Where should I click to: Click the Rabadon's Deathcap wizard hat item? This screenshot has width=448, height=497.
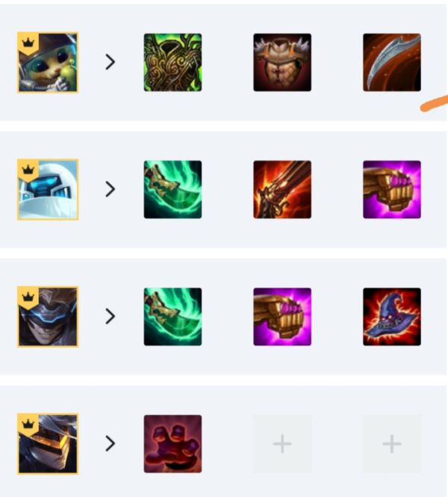click(392, 317)
